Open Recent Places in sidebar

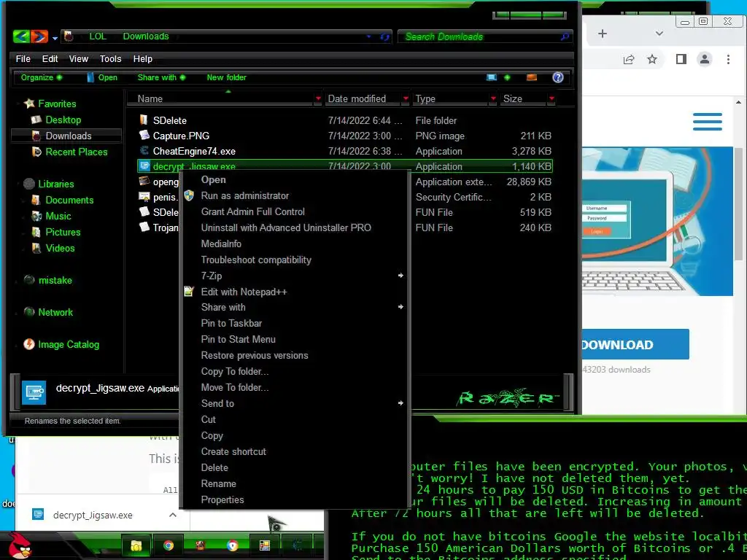pos(76,152)
